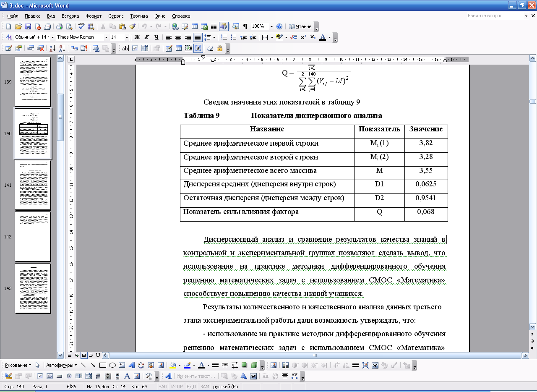The height and width of the screenshot is (392, 537).
Task: Open the Файл menu
Action: click(13, 16)
